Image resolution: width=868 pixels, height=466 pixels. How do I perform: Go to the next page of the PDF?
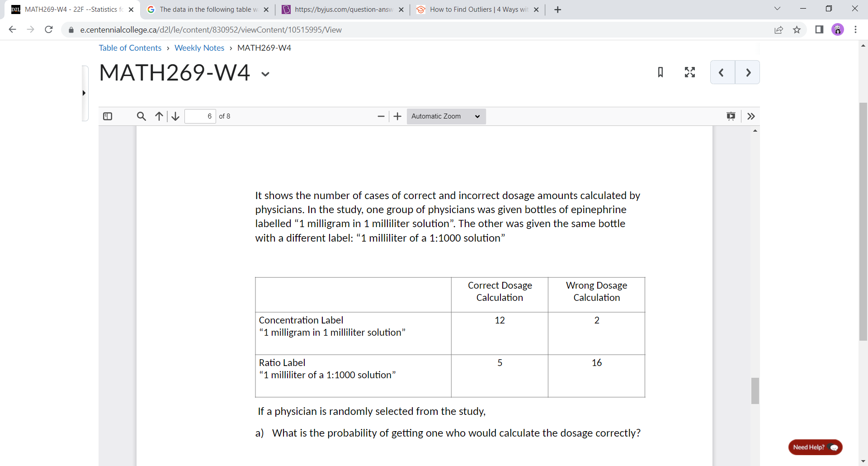pos(748,72)
